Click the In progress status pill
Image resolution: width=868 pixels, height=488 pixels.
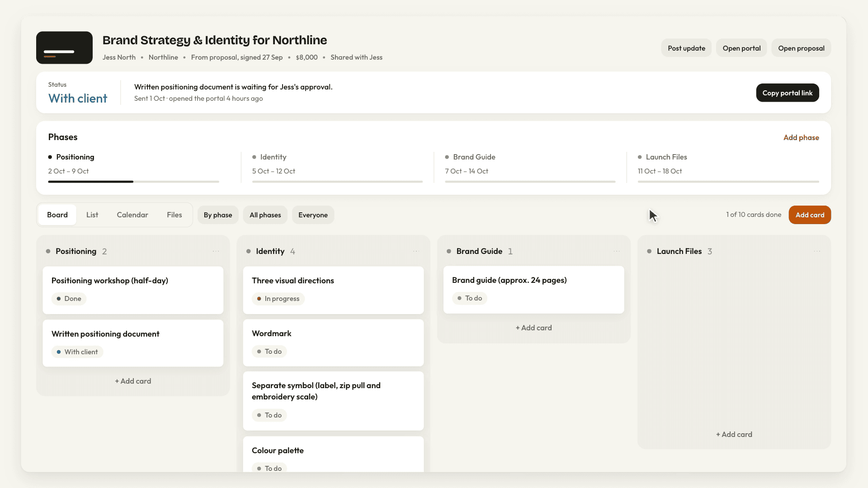tap(278, 299)
